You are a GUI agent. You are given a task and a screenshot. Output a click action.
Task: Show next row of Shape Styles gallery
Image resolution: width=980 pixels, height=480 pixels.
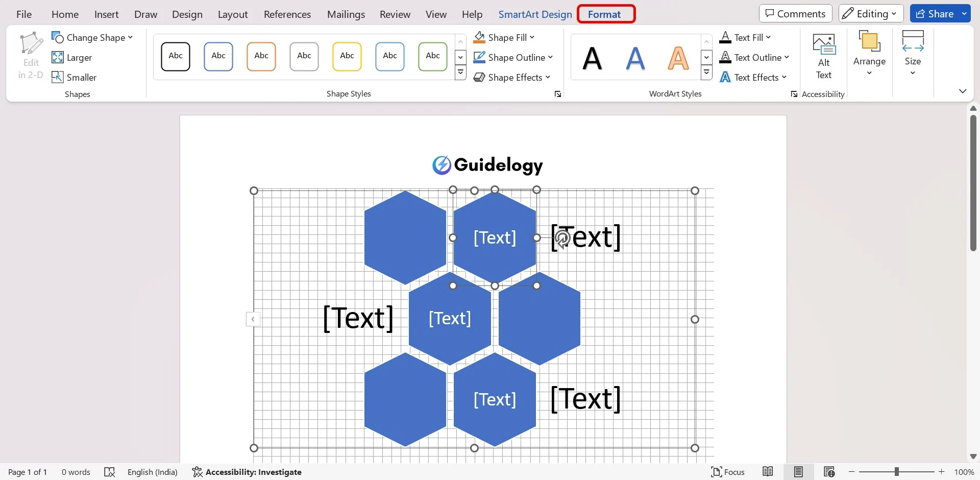(x=460, y=57)
